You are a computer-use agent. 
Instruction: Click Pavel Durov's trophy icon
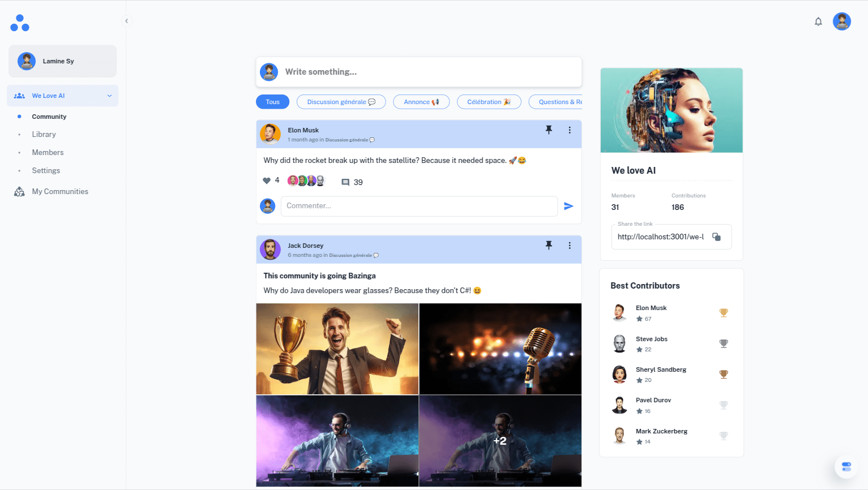pos(724,405)
